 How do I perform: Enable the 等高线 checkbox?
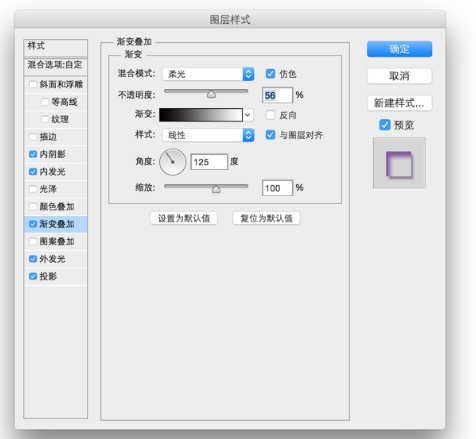(45, 102)
